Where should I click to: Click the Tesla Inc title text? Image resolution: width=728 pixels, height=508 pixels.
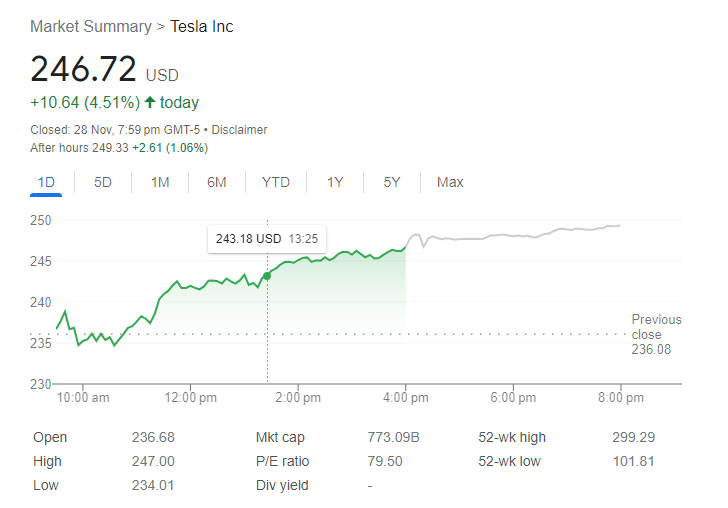[202, 27]
